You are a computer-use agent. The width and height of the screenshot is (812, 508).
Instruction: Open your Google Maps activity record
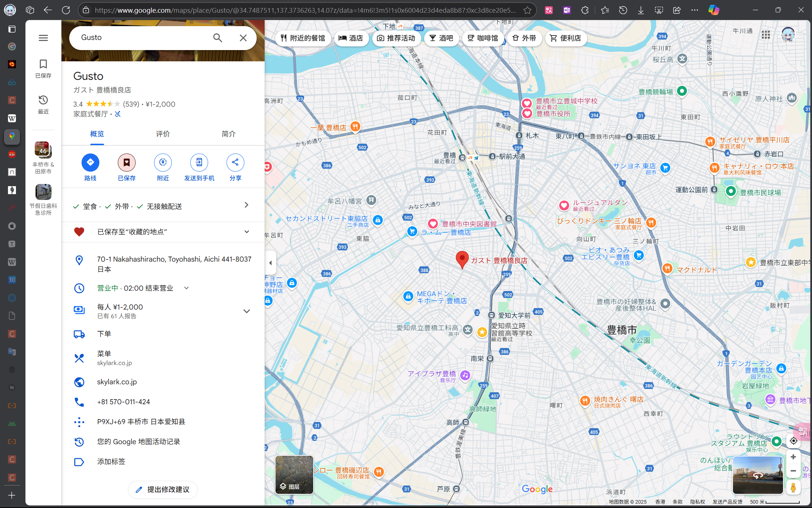click(x=138, y=442)
